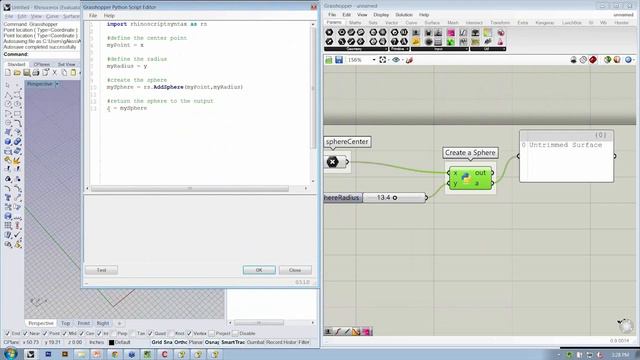Toggle the Quad osnap checkbox
The height and width of the screenshot is (360, 640).
pos(150,333)
